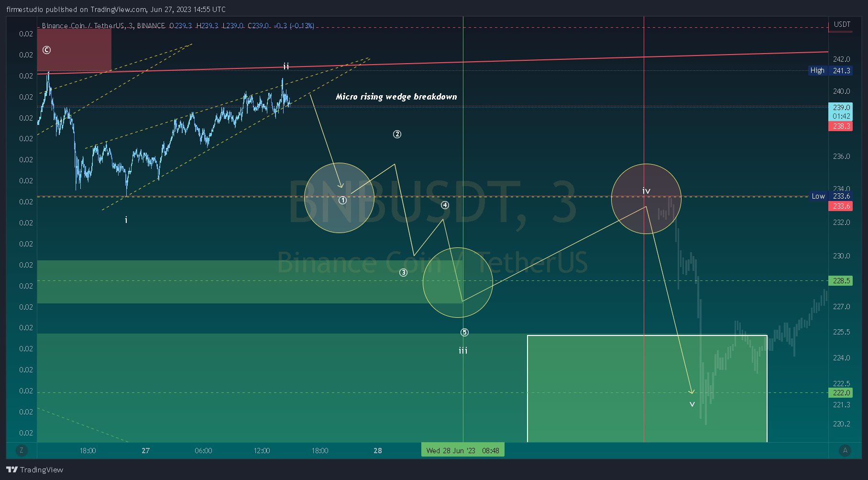Image resolution: width=868 pixels, height=480 pixels.
Task: Click the red 233.6 price label
Action: [841, 206]
